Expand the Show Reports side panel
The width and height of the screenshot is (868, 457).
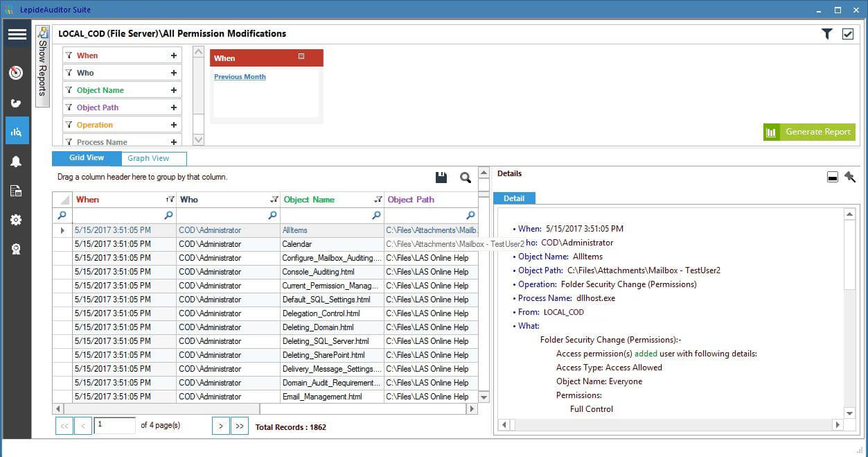[42, 67]
